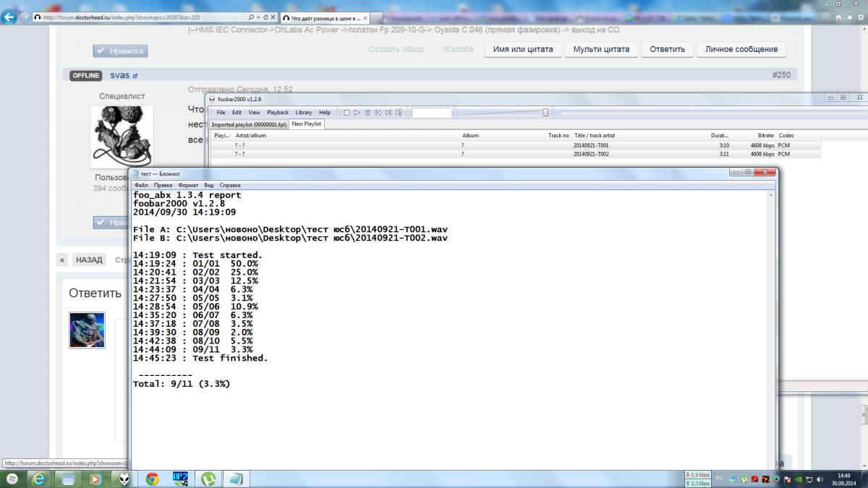Open the Windows Start menu
This screenshot has width=868, height=488.
coord(12,478)
